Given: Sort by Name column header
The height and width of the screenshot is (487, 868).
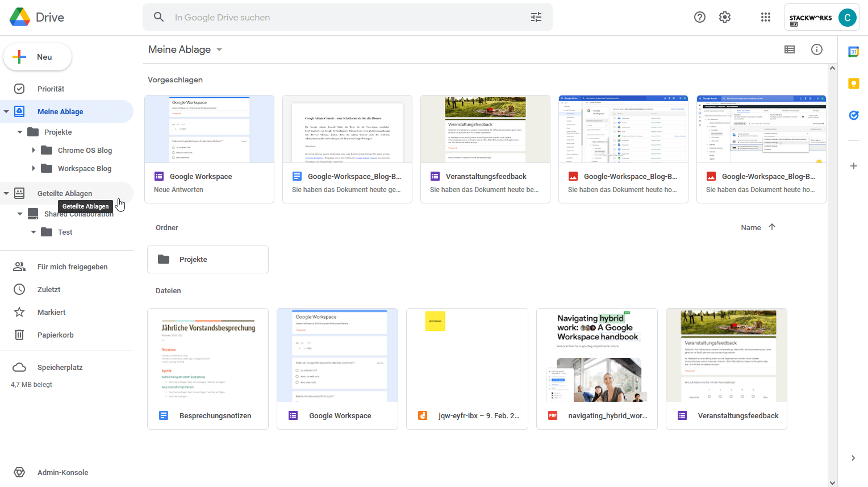Looking at the screenshot, I should (x=751, y=227).
